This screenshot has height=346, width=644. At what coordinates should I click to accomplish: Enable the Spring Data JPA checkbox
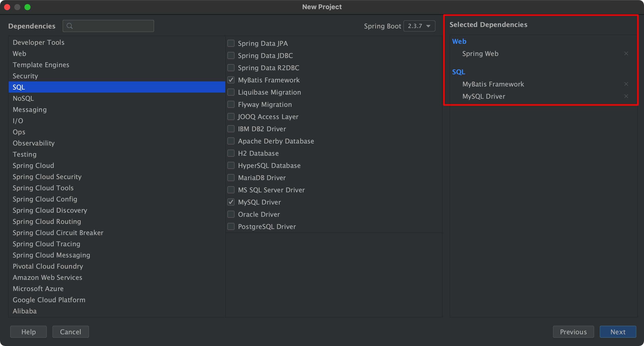click(231, 43)
